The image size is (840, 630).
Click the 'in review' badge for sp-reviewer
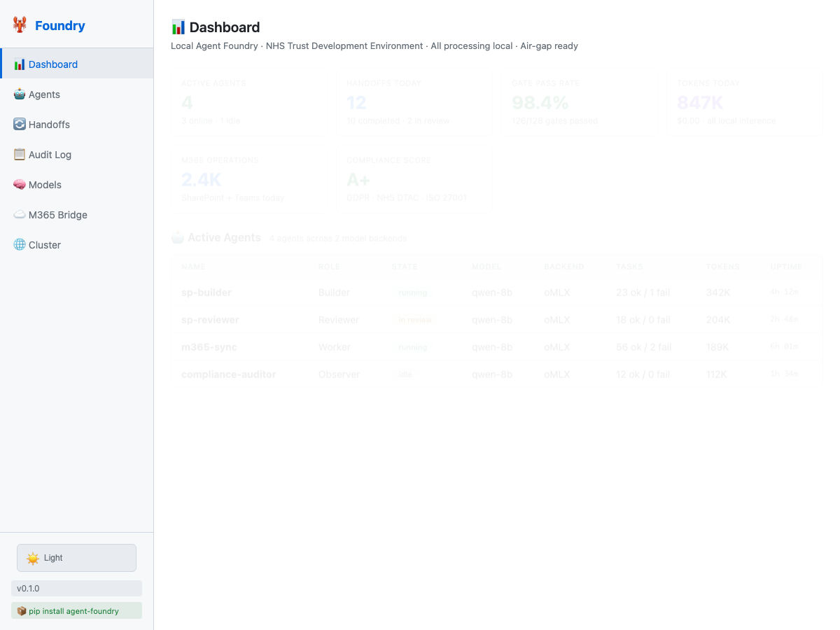point(415,320)
